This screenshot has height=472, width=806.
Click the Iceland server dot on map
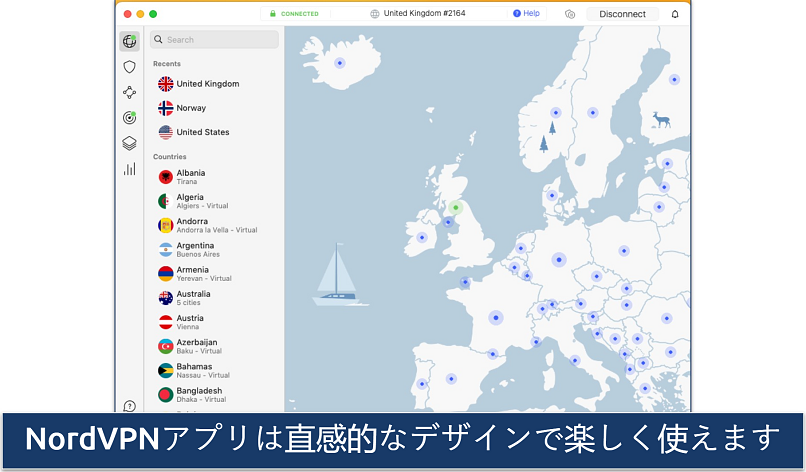[340, 63]
